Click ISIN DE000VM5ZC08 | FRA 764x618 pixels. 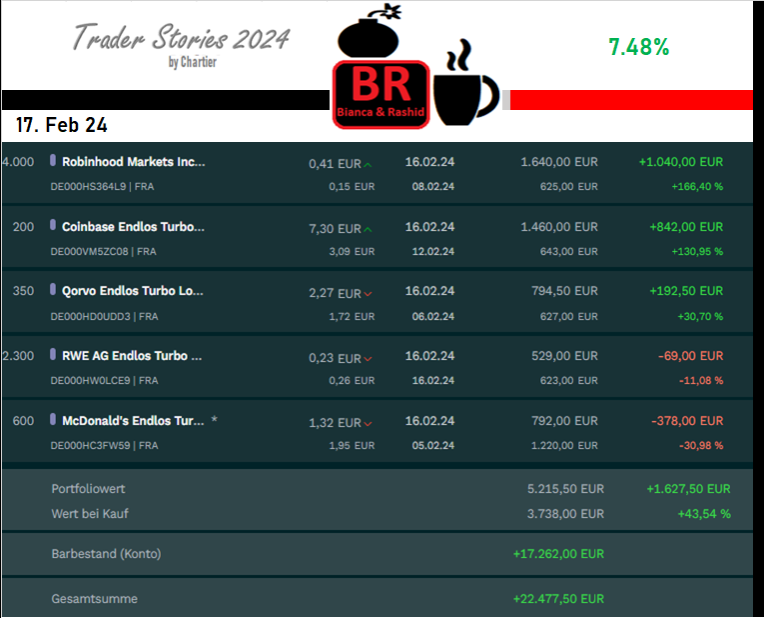(103, 251)
